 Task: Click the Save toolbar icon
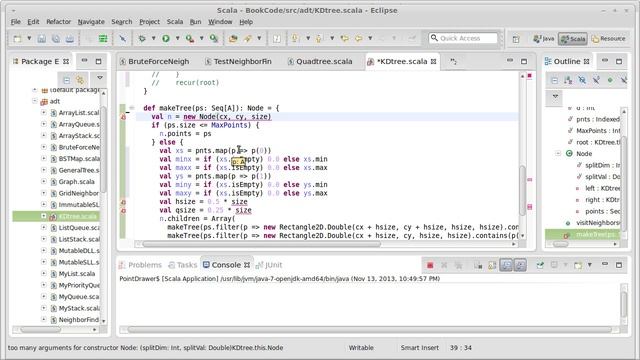[x=42, y=39]
